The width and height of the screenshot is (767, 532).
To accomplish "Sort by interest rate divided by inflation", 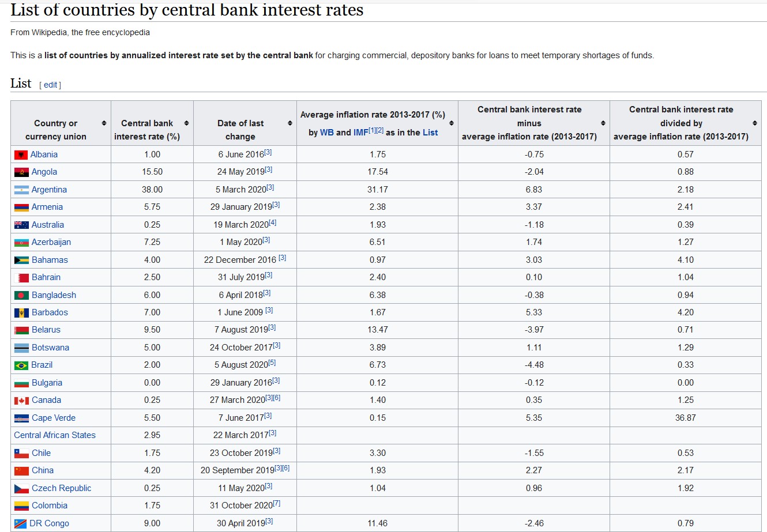I will [x=754, y=123].
